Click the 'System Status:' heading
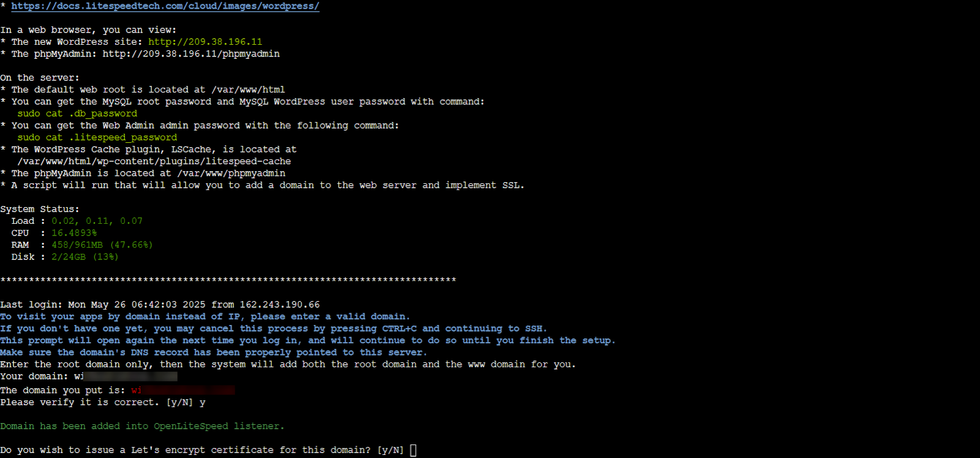The image size is (980, 458). (40, 209)
